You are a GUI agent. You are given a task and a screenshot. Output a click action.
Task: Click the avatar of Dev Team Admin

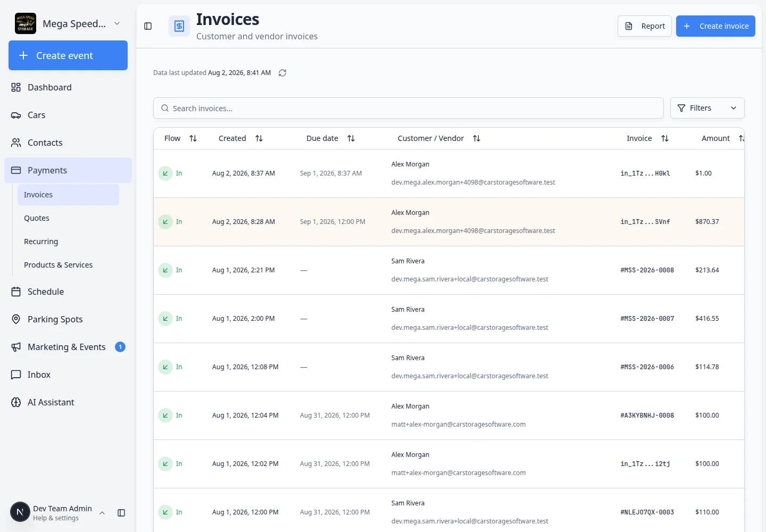[x=20, y=512]
